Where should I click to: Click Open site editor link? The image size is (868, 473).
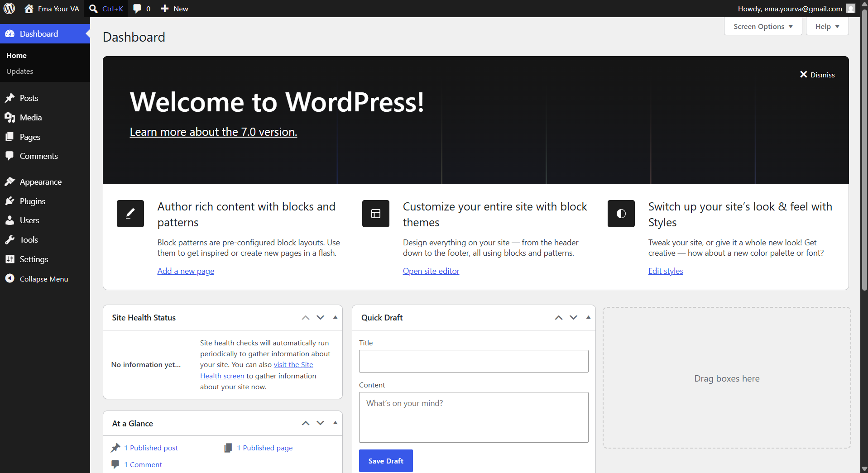click(431, 271)
